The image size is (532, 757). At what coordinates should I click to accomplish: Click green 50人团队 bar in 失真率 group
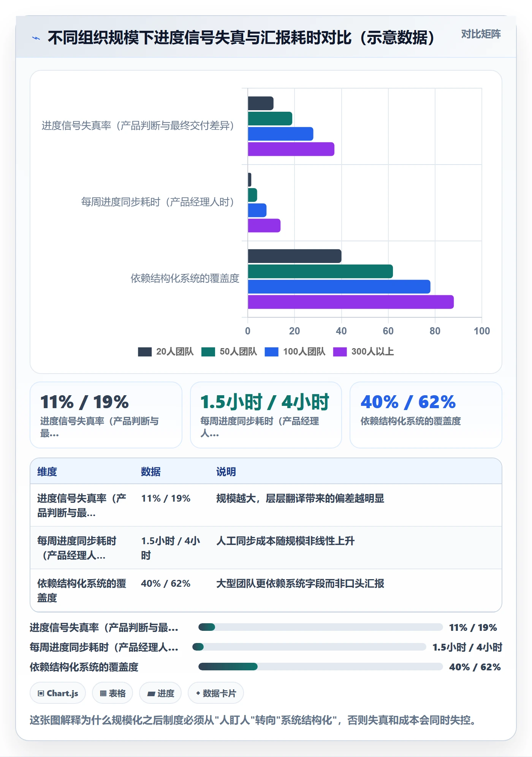270,119
